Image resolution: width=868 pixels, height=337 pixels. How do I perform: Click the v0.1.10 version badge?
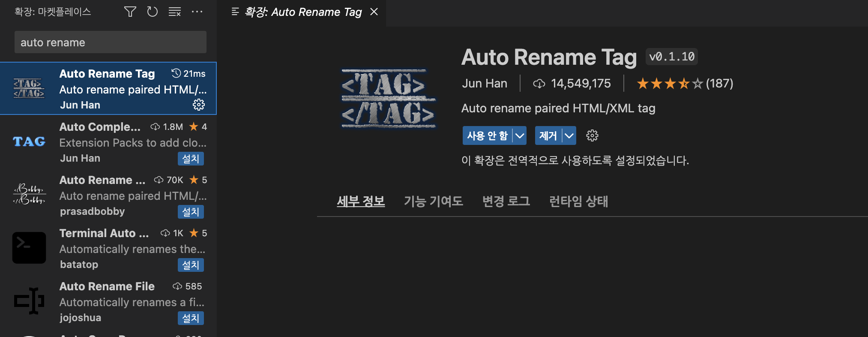672,57
